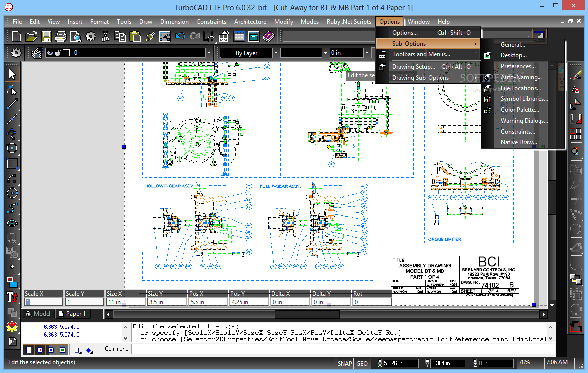Choose the Select arrow tool
This screenshot has height=373, width=588.
pyautogui.click(x=12, y=74)
